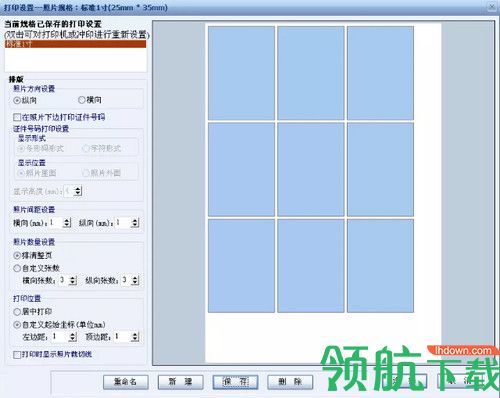The image size is (500, 398).
Task: Click spinner arrows of 横向张数
Action: tap(72, 280)
